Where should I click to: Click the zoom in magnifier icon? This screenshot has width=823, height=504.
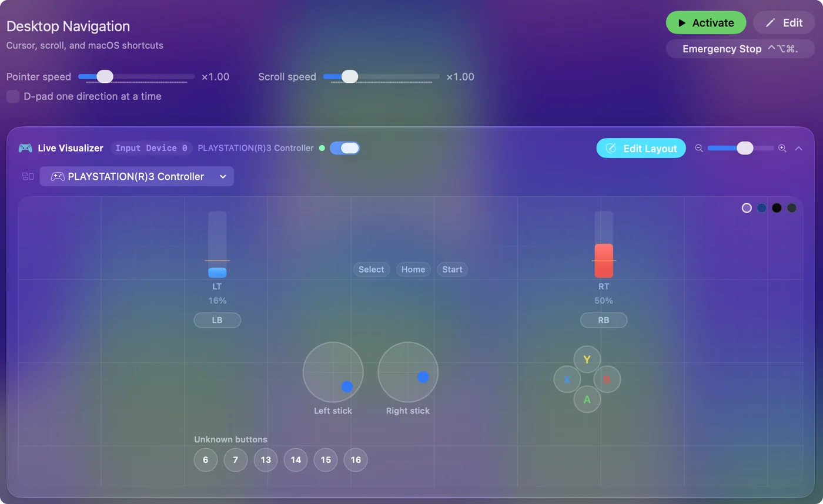[782, 148]
